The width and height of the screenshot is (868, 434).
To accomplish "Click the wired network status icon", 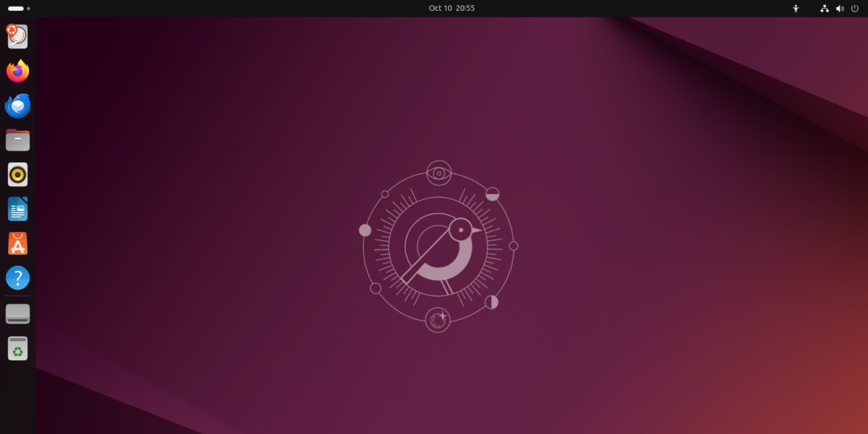I will pos(825,9).
